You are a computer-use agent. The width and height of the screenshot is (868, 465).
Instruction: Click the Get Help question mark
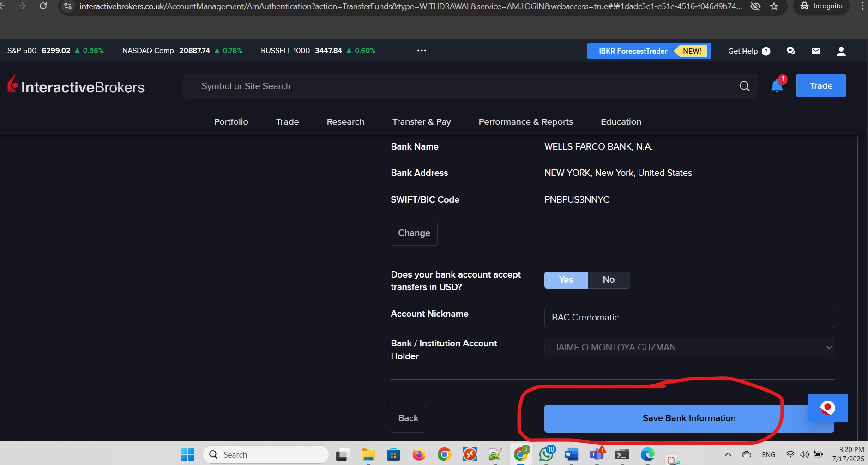point(766,51)
